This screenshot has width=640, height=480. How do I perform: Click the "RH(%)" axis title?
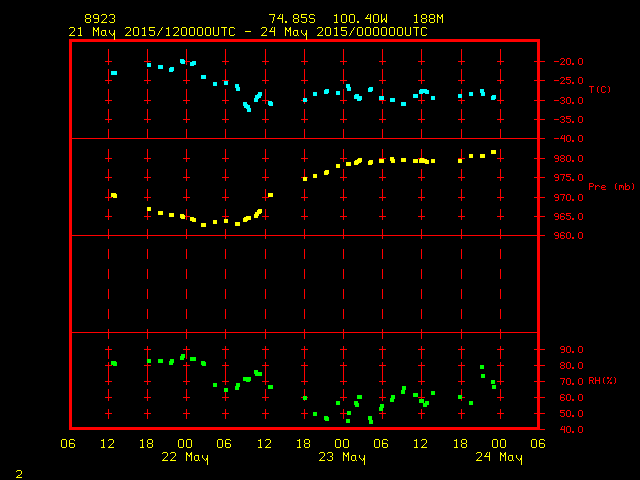click(602, 381)
